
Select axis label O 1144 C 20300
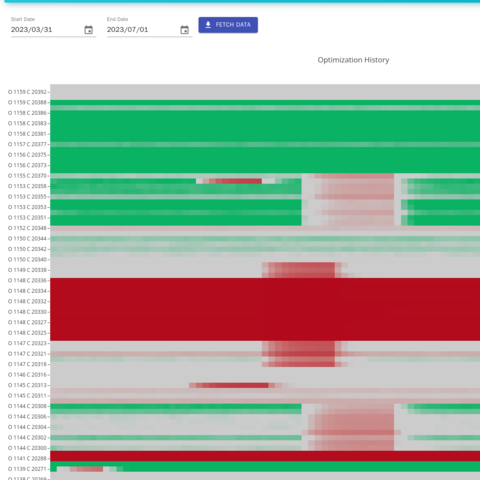click(27, 448)
